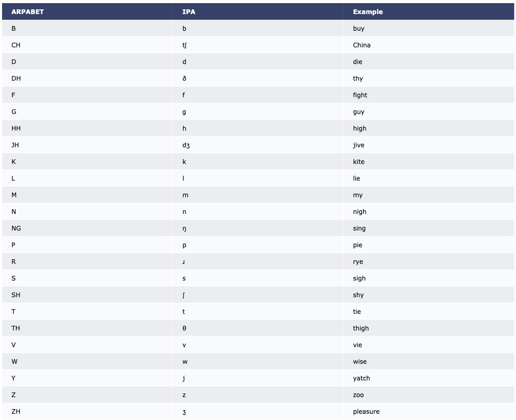Click the Example column header
This screenshot has height=420, width=516.
pos(368,12)
